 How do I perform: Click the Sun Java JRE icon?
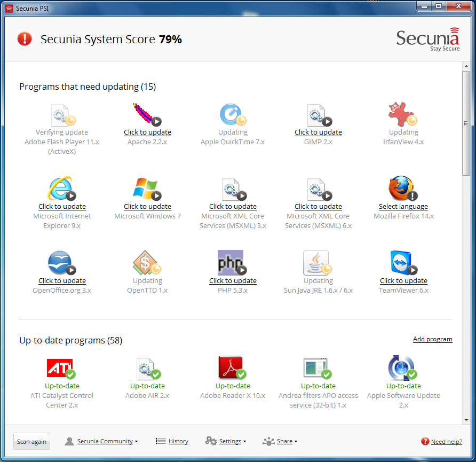pyautogui.click(x=318, y=262)
